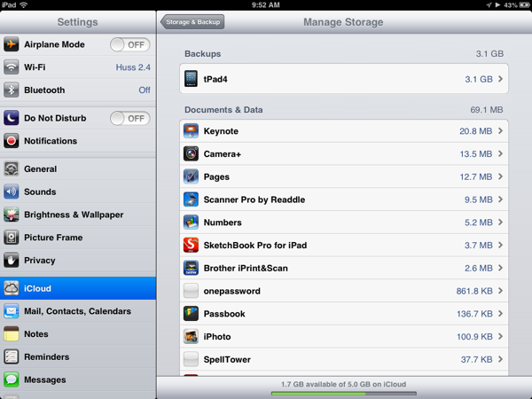This screenshot has height=399, width=532.
Task: Tap the 9:52 AM clock in status bar
Action: pos(266,4)
